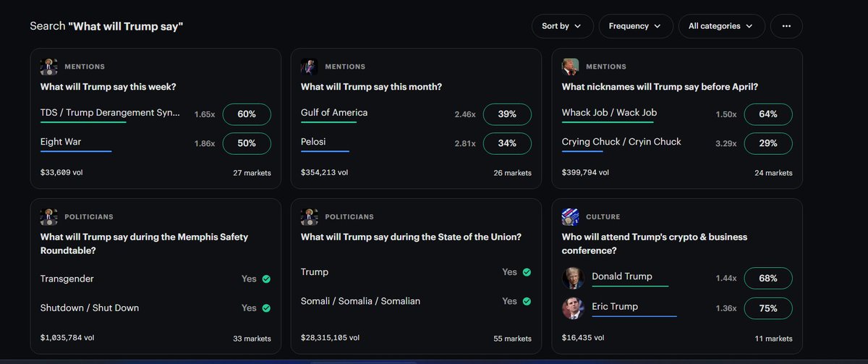Image resolution: width=868 pixels, height=364 pixels.
Task: Click the green check next to Shutdown / Shut Down
Action: pos(266,308)
